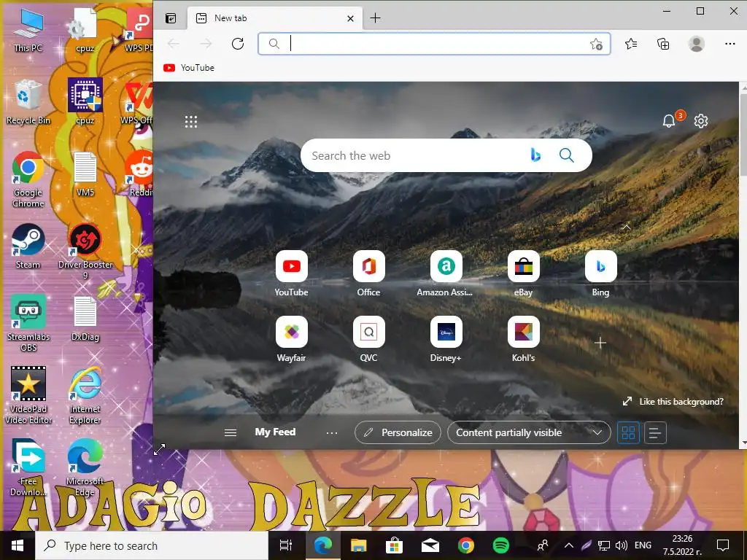Select the Recycle Bin desktop icon

click(28, 103)
